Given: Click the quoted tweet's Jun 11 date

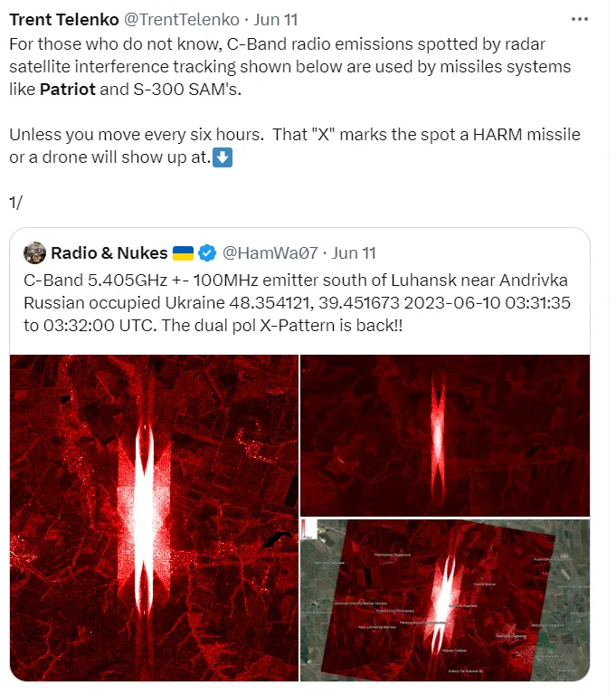Looking at the screenshot, I should click(x=354, y=253).
